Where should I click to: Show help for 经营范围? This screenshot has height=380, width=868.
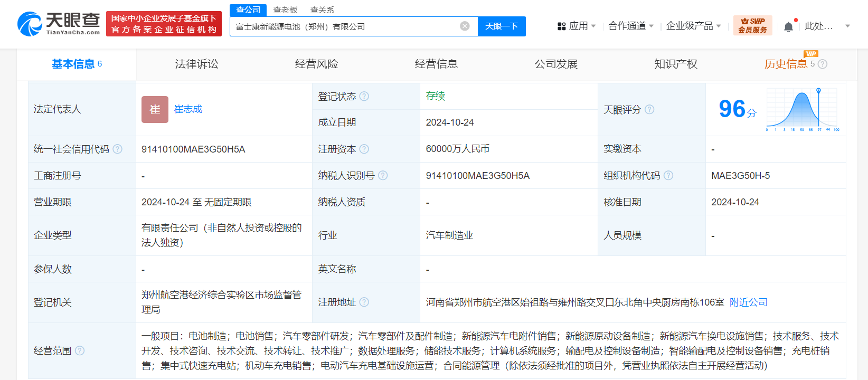[x=80, y=350]
